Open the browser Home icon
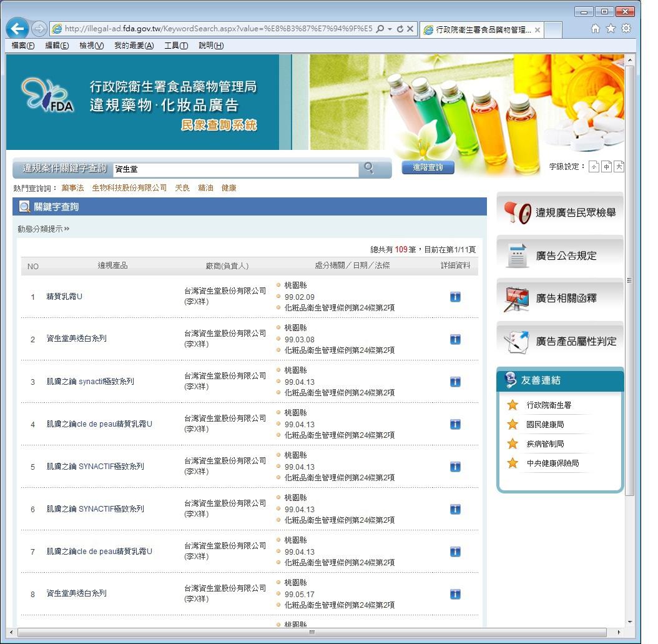Screen dimensions: 658x644 point(595,28)
